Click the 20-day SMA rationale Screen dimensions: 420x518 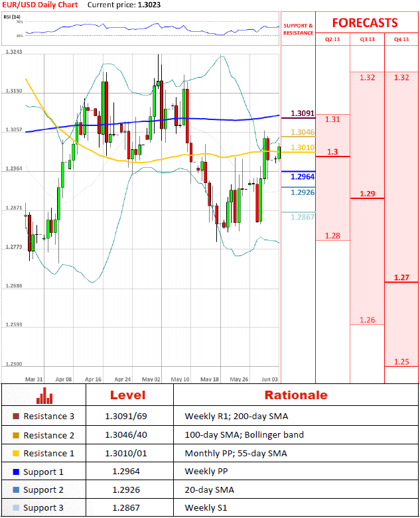coord(209,489)
